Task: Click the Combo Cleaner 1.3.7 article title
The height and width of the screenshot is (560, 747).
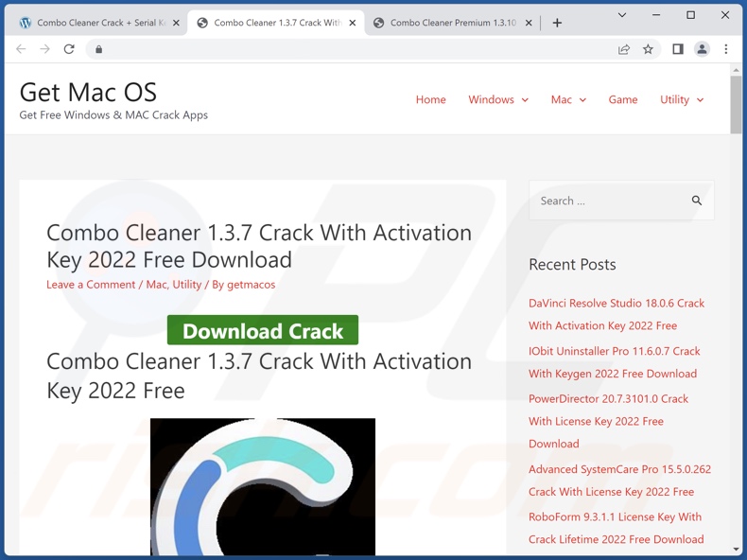Action: 259,246
